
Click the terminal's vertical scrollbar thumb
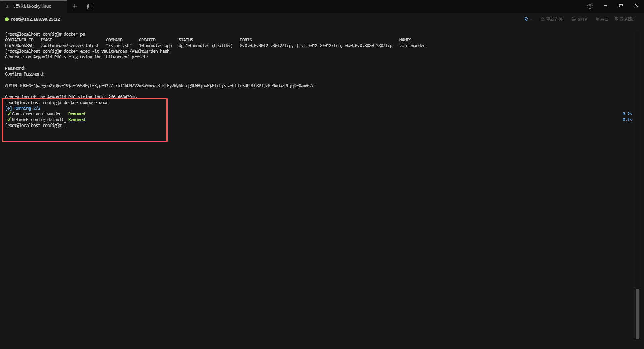point(637,314)
